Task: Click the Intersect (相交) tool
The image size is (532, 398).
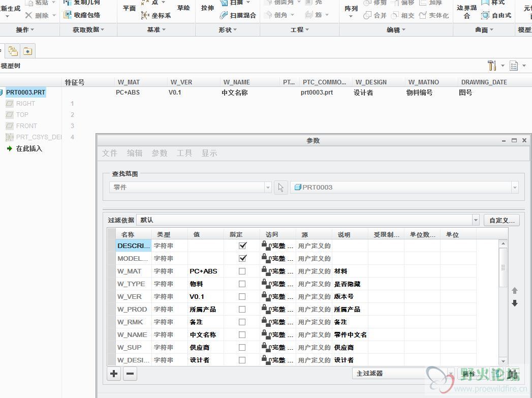Action: [402, 15]
